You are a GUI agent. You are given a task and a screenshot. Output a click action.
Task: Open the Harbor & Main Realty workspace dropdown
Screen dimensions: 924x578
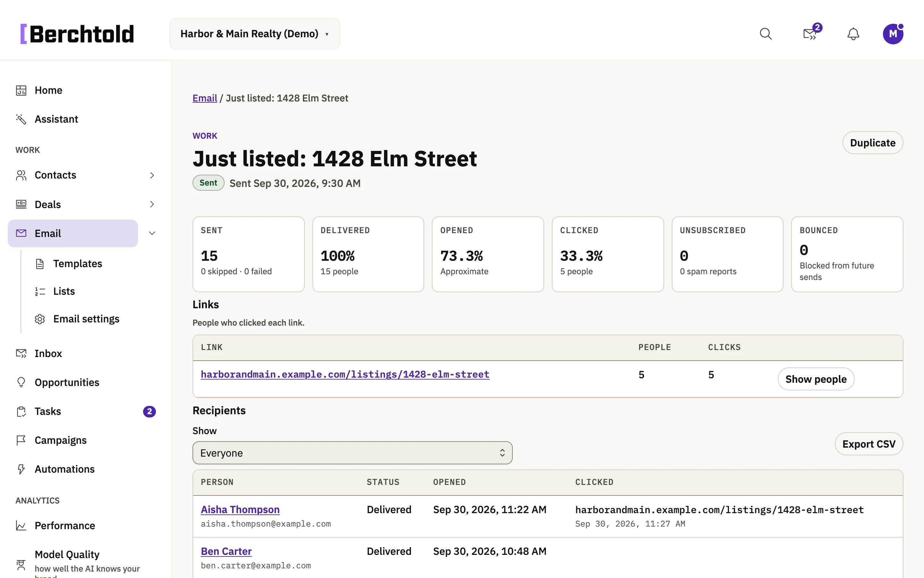pos(255,34)
